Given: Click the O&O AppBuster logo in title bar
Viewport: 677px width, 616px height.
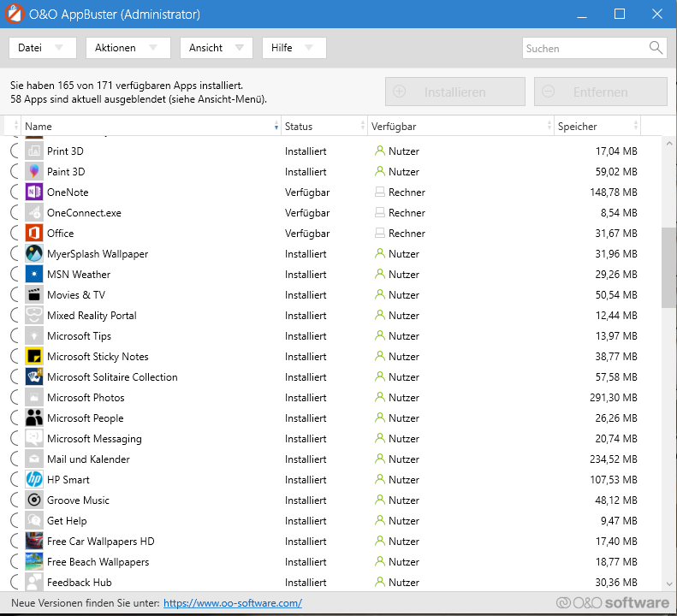Looking at the screenshot, I should coord(14,14).
